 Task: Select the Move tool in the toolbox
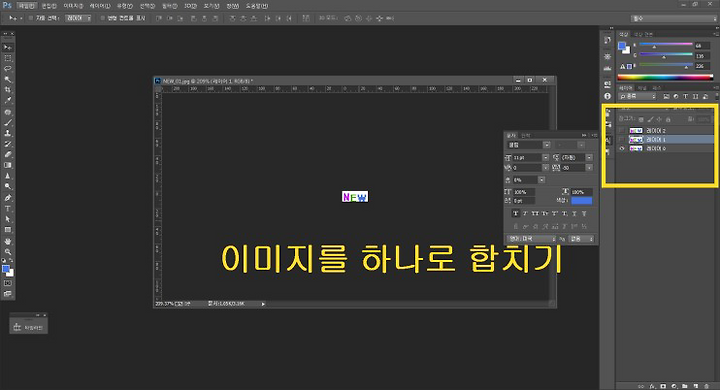pyautogui.click(x=8, y=47)
